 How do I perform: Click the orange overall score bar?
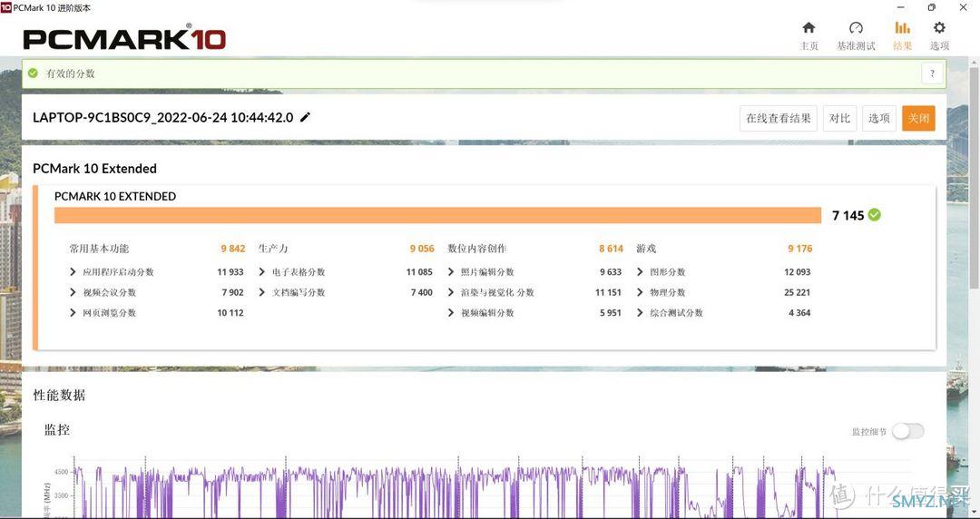(x=437, y=215)
